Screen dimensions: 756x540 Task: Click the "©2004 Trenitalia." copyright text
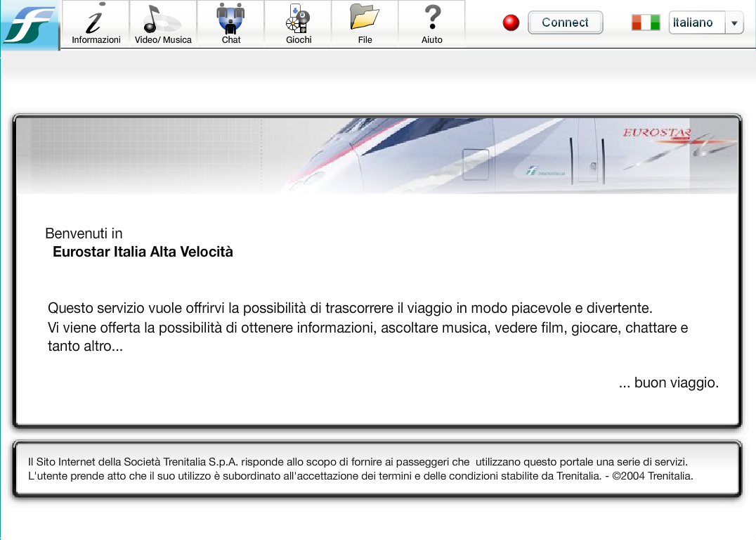click(652, 476)
